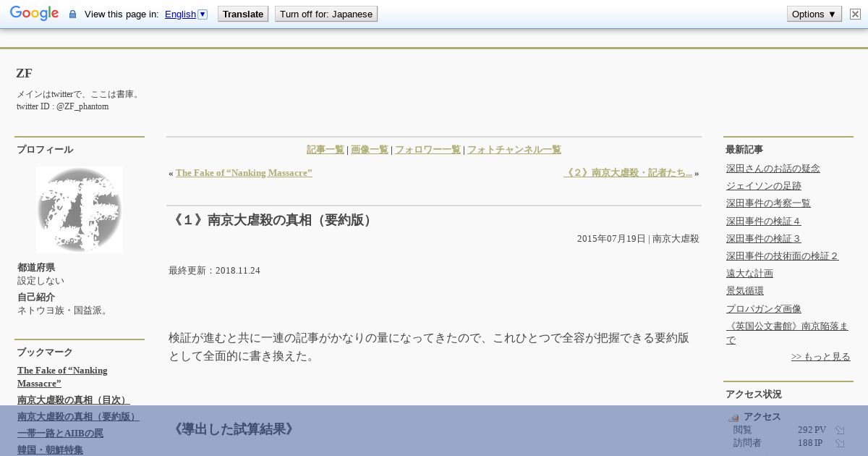
Task: Click >> もっと見る link
Action: tap(821, 357)
